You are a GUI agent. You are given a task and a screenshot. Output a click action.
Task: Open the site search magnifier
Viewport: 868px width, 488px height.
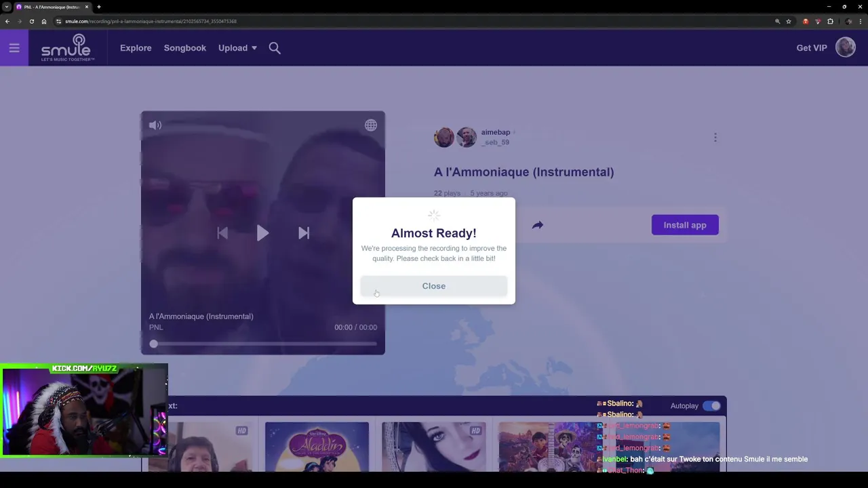pos(275,48)
